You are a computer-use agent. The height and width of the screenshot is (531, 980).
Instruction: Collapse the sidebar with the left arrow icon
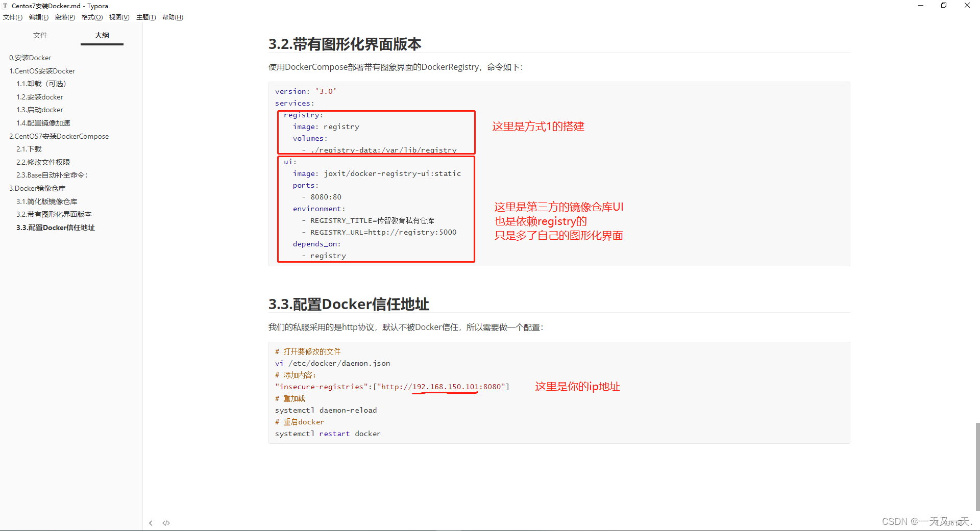tap(151, 522)
